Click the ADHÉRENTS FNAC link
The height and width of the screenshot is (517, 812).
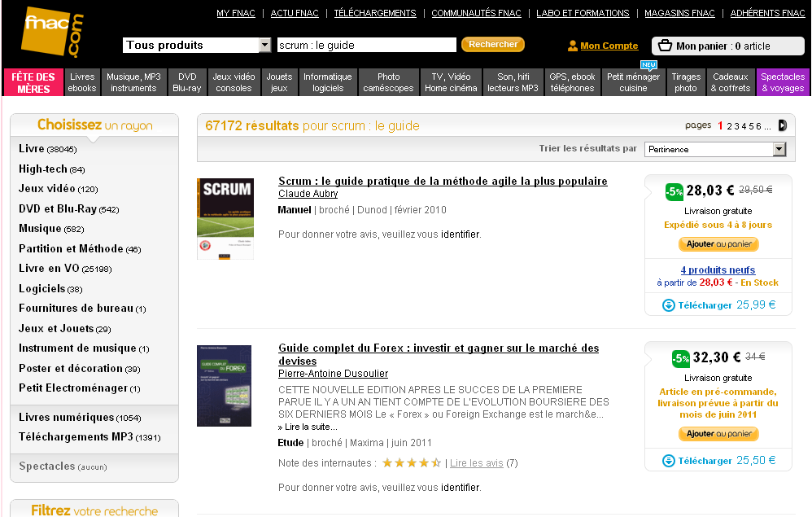click(767, 13)
